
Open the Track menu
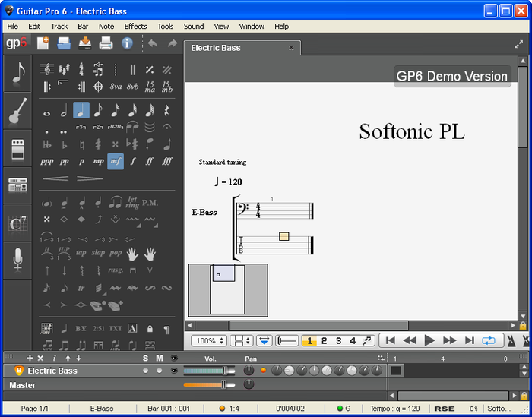coord(59,27)
